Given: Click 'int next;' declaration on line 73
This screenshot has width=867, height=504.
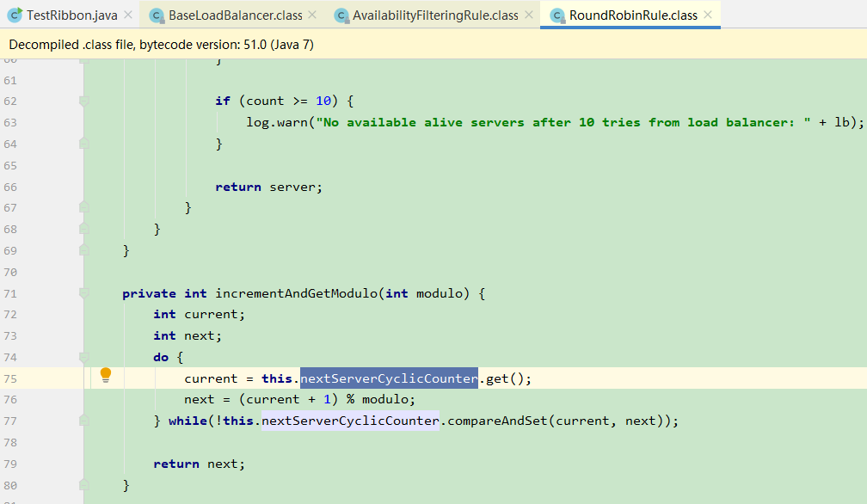Looking at the screenshot, I should [188, 336].
